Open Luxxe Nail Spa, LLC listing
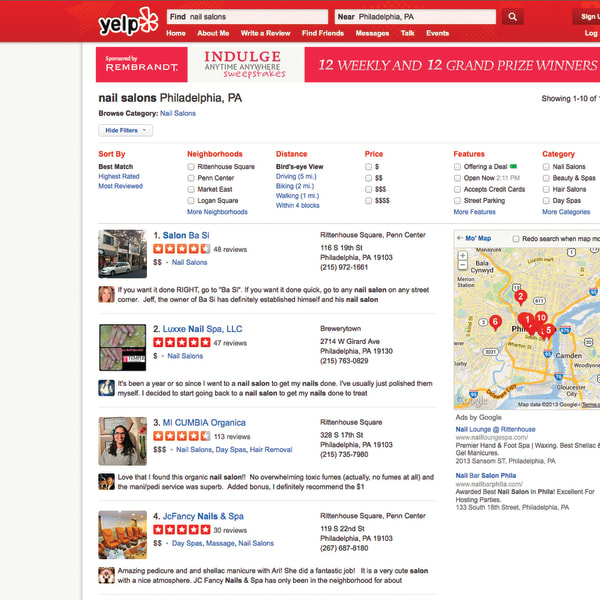 coord(202,329)
